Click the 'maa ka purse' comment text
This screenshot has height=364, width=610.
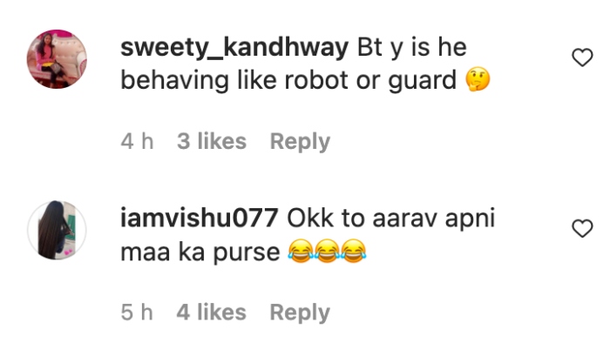pyautogui.click(x=200, y=253)
